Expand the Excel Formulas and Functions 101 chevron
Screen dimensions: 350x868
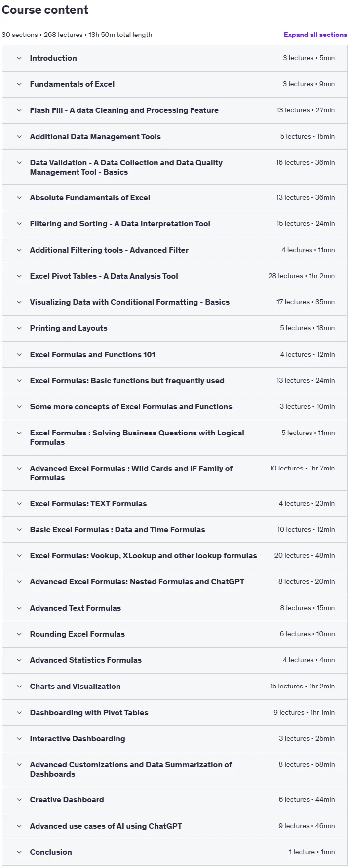pyautogui.click(x=19, y=355)
